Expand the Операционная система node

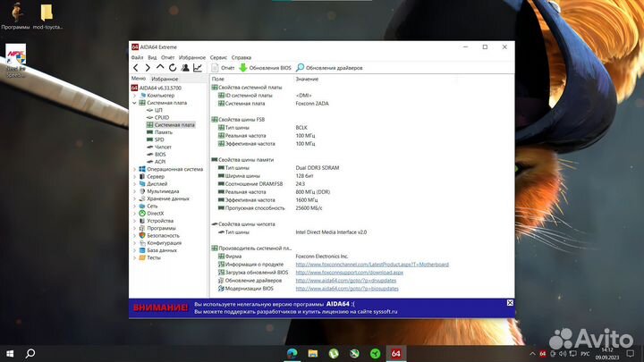(134, 169)
